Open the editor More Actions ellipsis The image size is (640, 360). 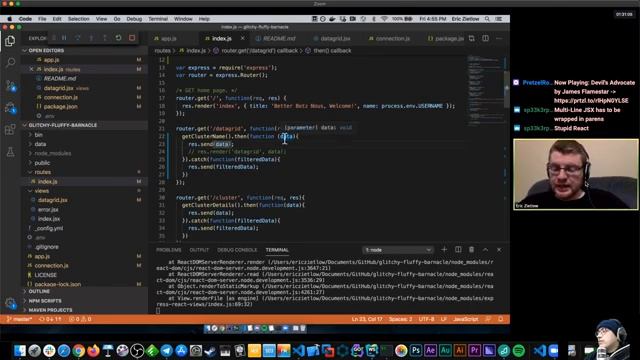pos(499,38)
